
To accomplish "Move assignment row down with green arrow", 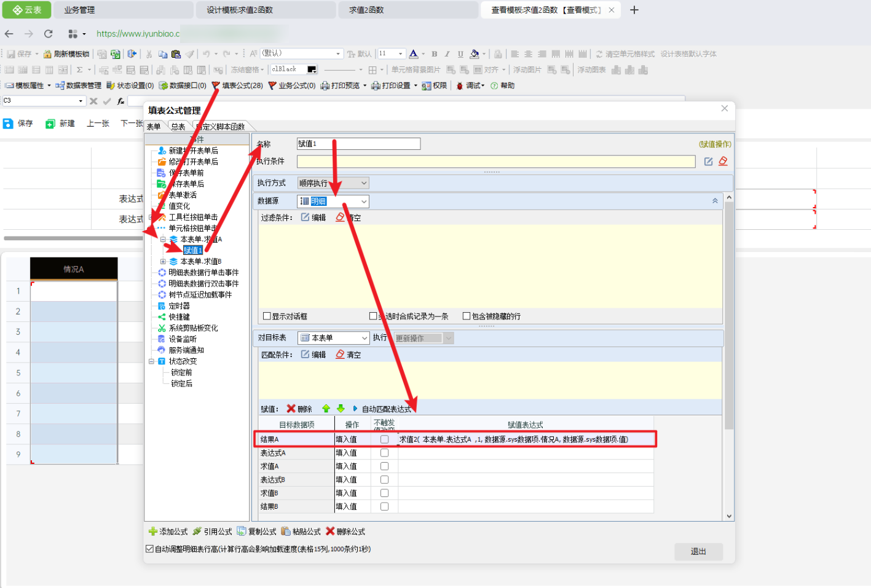I will click(341, 409).
